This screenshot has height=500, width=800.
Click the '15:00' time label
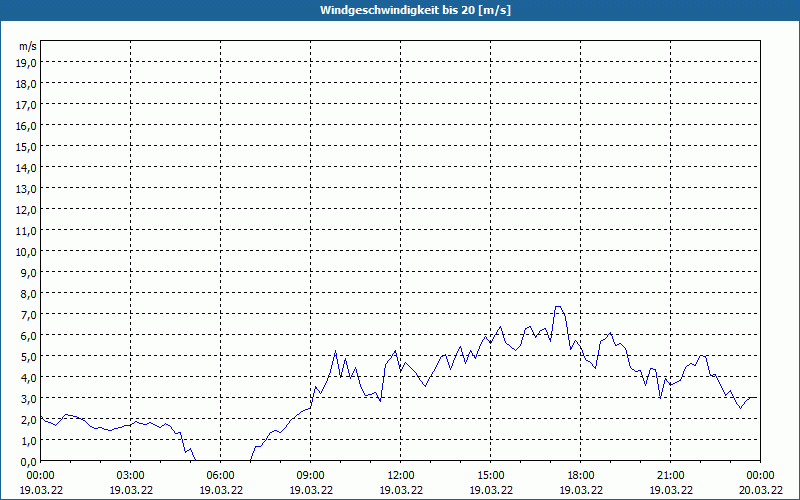click(491, 476)
